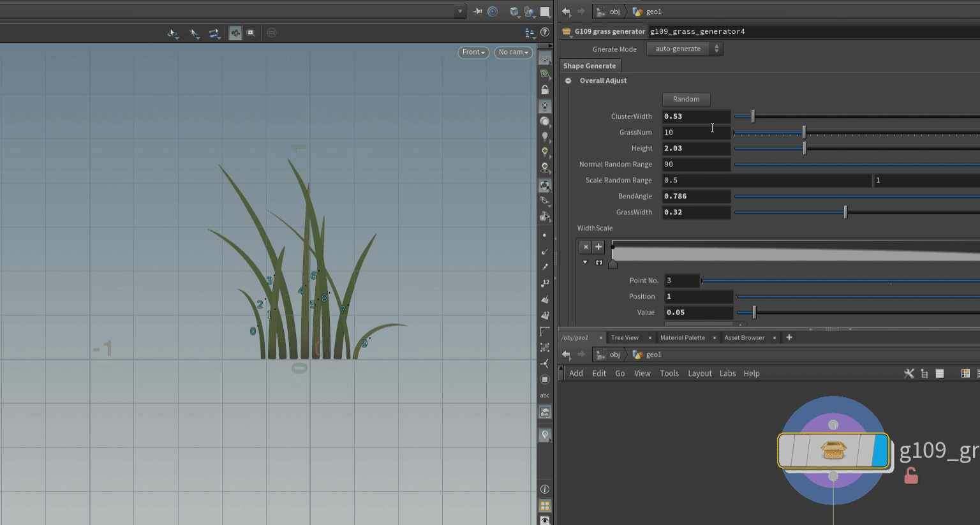Viewport: 980px width, 525px height.
Task: Click the GrassWidth slider handle
Action: click(845, 212)
